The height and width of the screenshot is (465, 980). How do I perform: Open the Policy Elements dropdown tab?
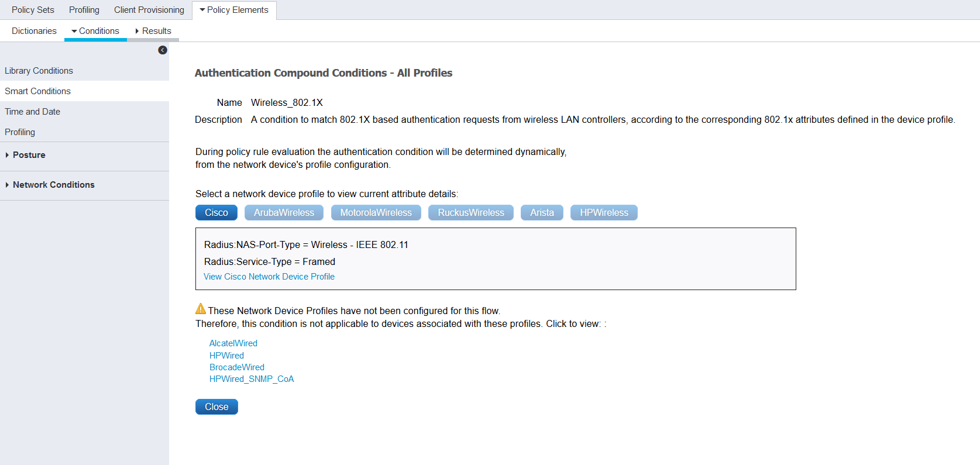[x=234, y=10]
